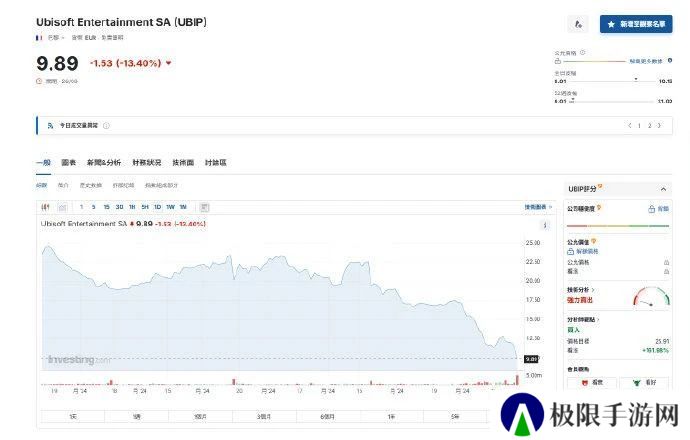Open the third sub-tab, historical data
Viewport: 690px width, 440px height.
[x=91, y=185]
